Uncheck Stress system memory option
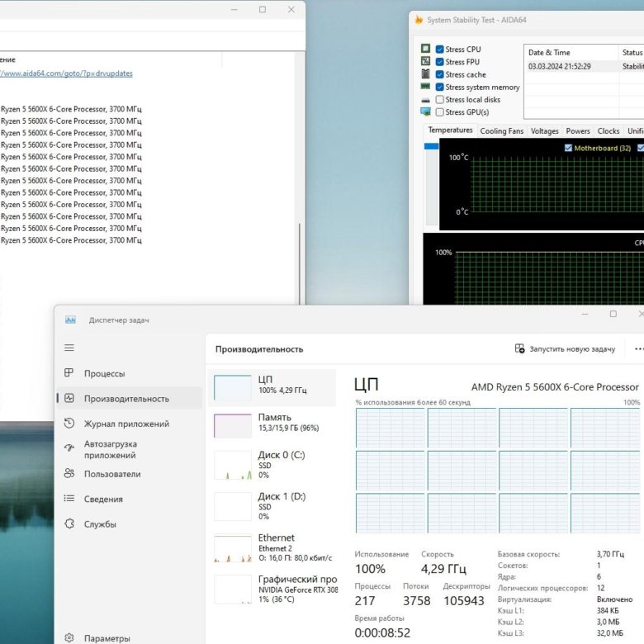The height and width of the screenshot is (644, 644). [x=439, y=87]
